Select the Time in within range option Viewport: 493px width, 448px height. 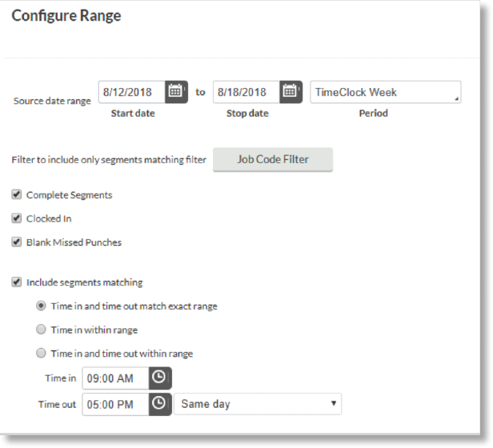click(x=41, y=329)
